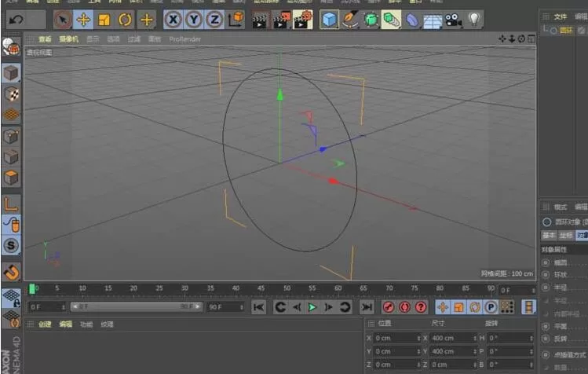Open the floor environment icon
This screenshot has height=374, width=588.
click(433, 21)
